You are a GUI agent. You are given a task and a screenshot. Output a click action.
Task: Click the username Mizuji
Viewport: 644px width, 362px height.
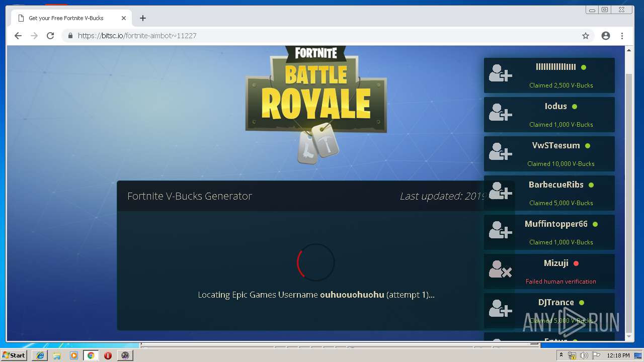click(556, 263)
